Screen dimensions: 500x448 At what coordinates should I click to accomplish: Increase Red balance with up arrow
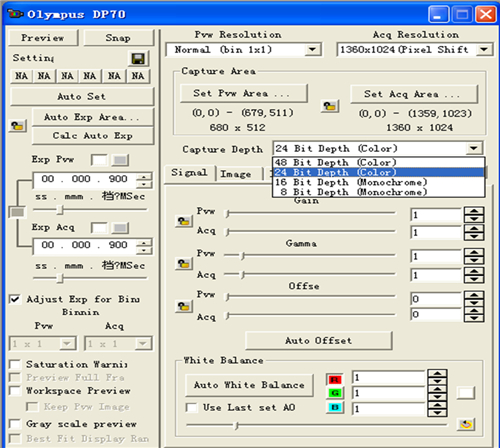[437, 373]
